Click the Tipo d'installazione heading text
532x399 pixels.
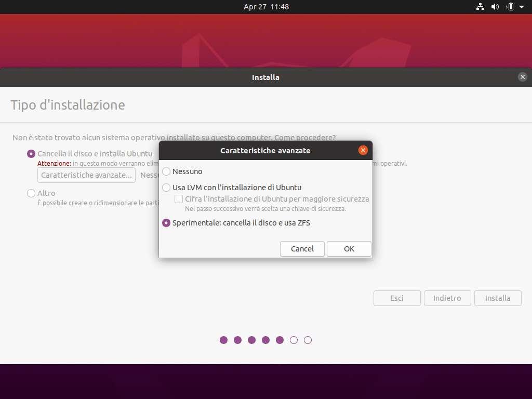click(68, 105)
